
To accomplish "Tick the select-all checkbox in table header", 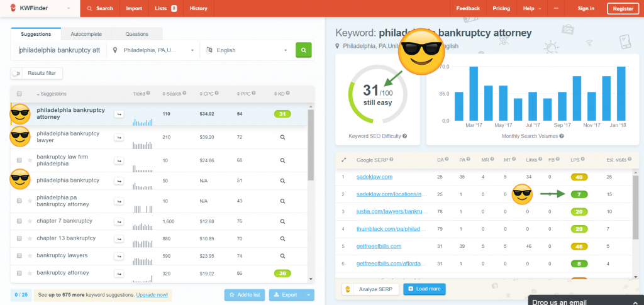I will click(x=19, y=94).
